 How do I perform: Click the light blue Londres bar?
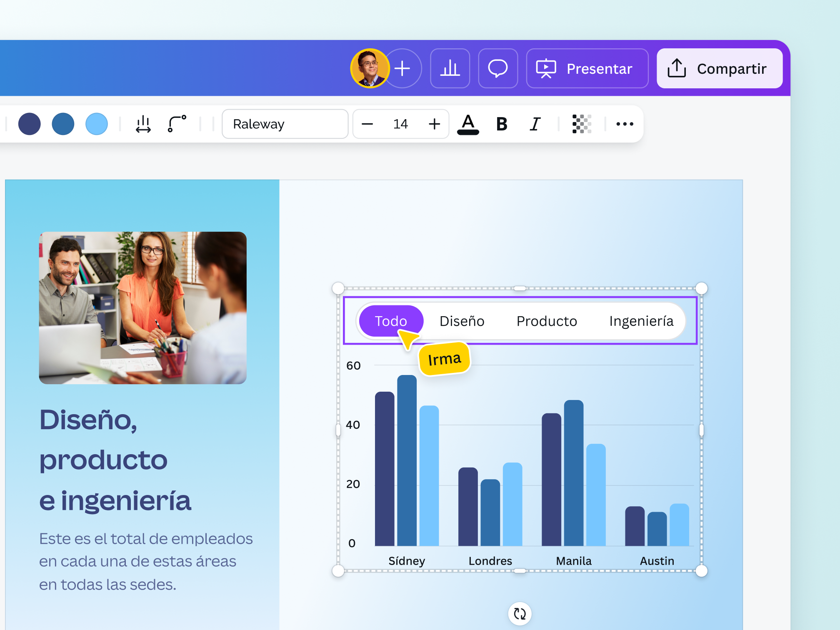point(512,504)
